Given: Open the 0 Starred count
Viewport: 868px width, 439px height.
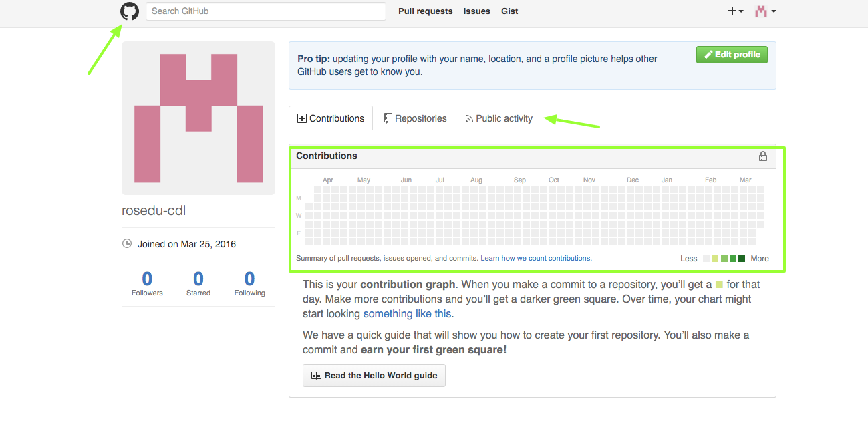Looking at the screenshot, I should pos(198,283).
